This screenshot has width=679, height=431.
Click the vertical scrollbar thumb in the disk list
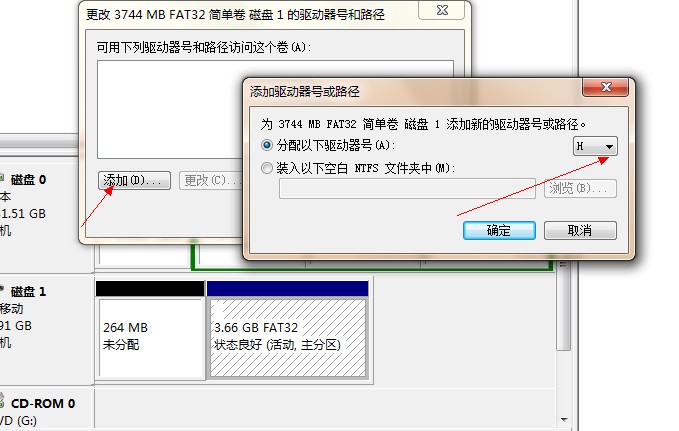point(563,305)
